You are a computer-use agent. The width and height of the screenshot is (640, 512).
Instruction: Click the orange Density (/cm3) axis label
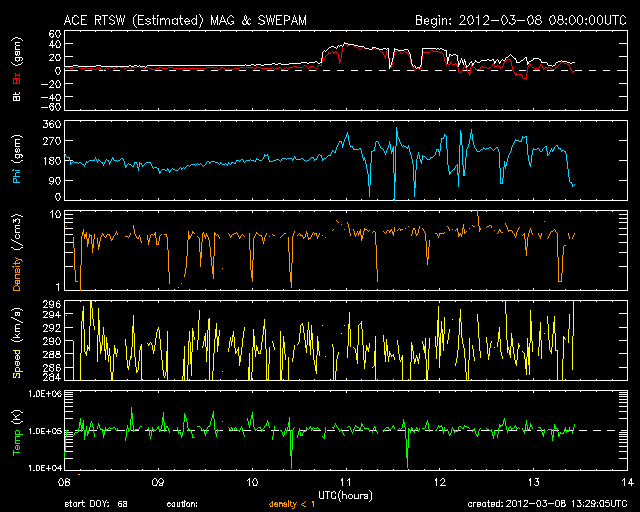click(17, 250)
